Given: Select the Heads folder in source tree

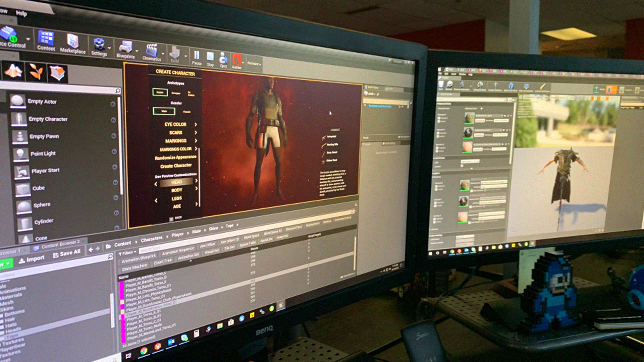Looking at the screenshot, I should 13,330.
